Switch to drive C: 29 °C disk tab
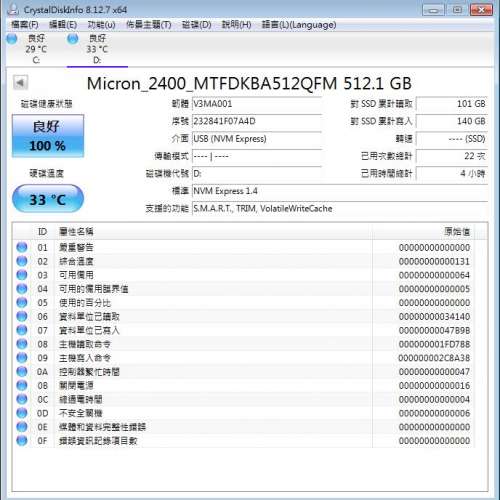500x500 pixels. click(x=36, y=49)
